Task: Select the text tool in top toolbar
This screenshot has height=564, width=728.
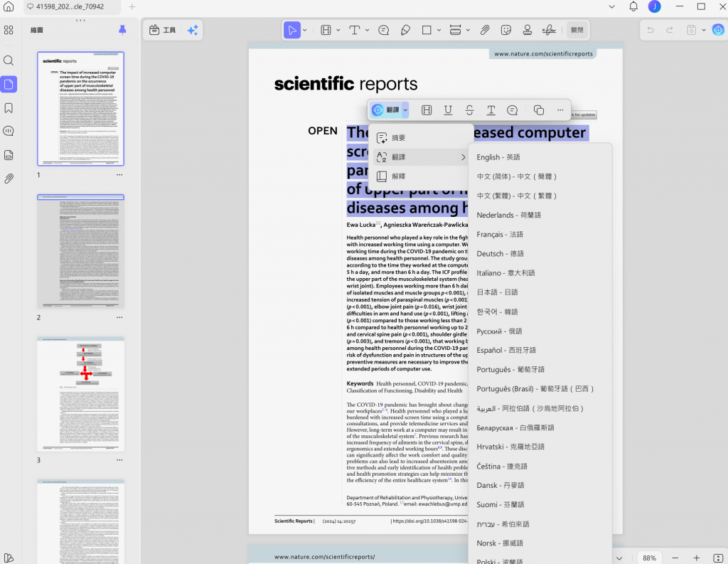Action: [354, 30]
